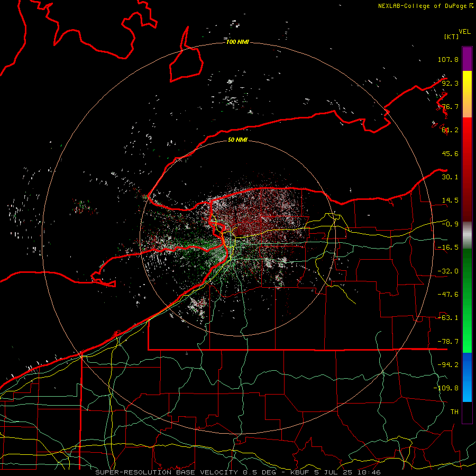Click the 100 NMI range ring label
This screenshot has height=476, width=476.
click(x=237, y=42)
